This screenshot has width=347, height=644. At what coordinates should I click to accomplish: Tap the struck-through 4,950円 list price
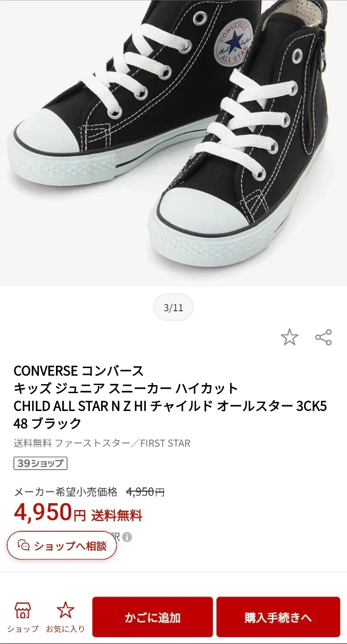tap(146, 492)
